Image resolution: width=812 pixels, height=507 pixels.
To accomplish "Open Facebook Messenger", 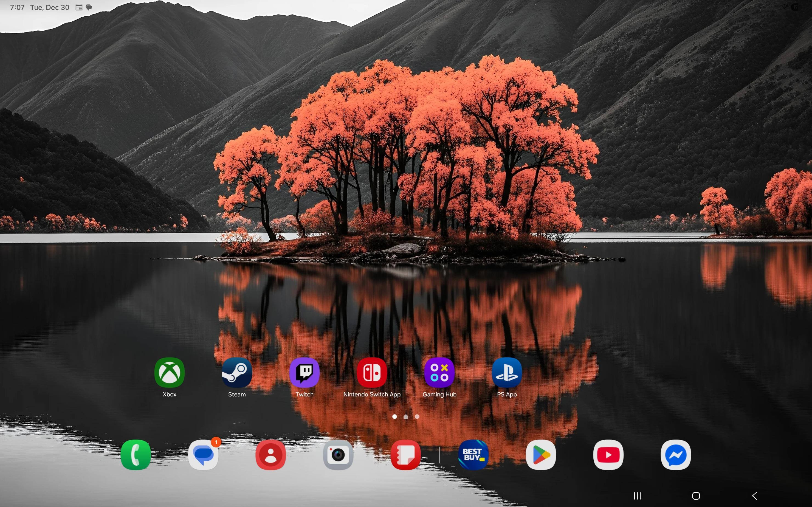I will (x=676, y=455).
